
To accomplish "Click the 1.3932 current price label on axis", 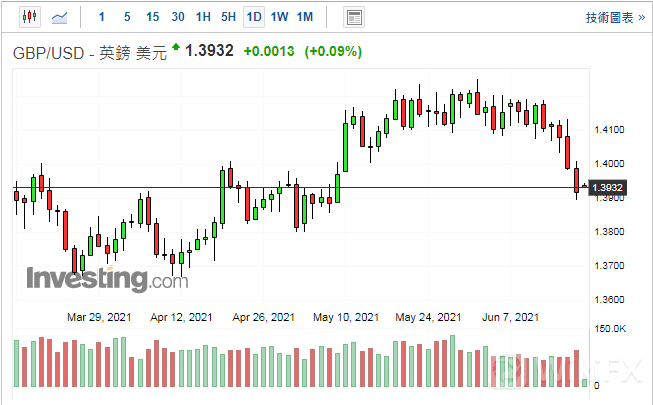I will [608, 188].
